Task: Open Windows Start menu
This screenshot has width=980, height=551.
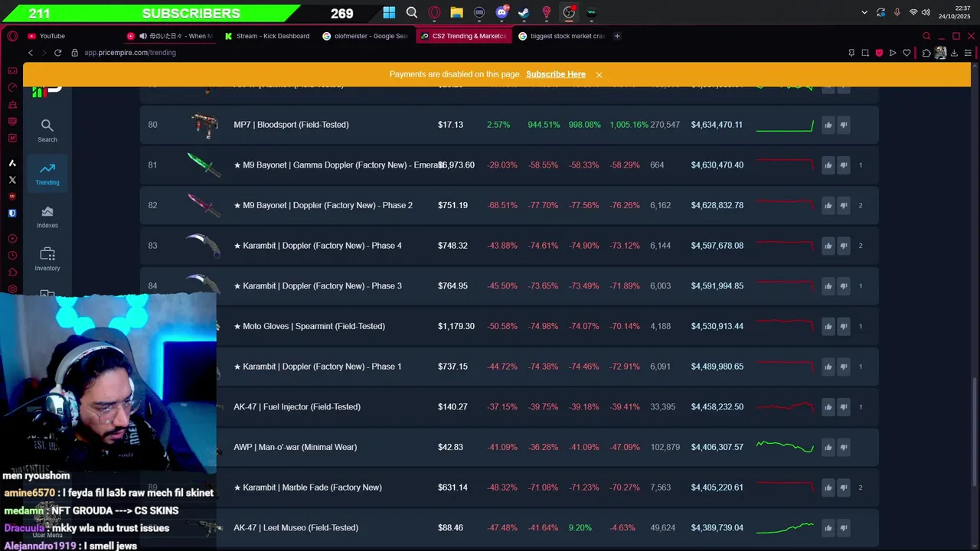Action: coord(389,12)
